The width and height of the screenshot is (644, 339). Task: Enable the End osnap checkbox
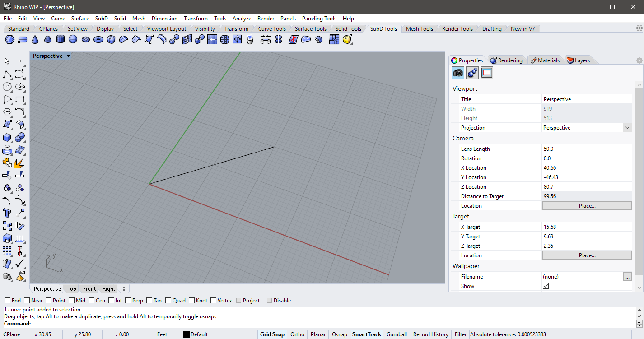click(x=8, y=301)
